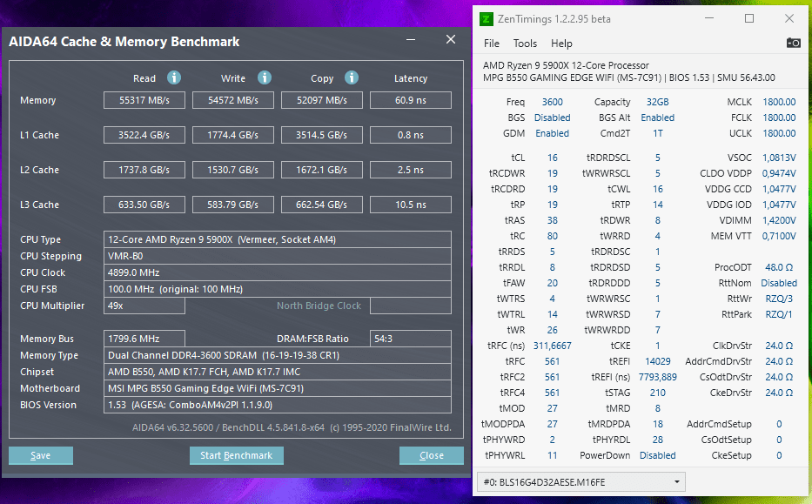Viewport: 812px width, 504px height.
Task: Close AIDA64 window with the X button
Action: click(451, 39)
